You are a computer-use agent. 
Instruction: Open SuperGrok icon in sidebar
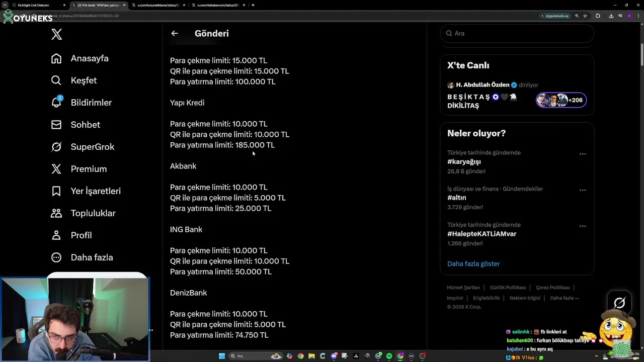pyautogui.click(x=56, y=147)
